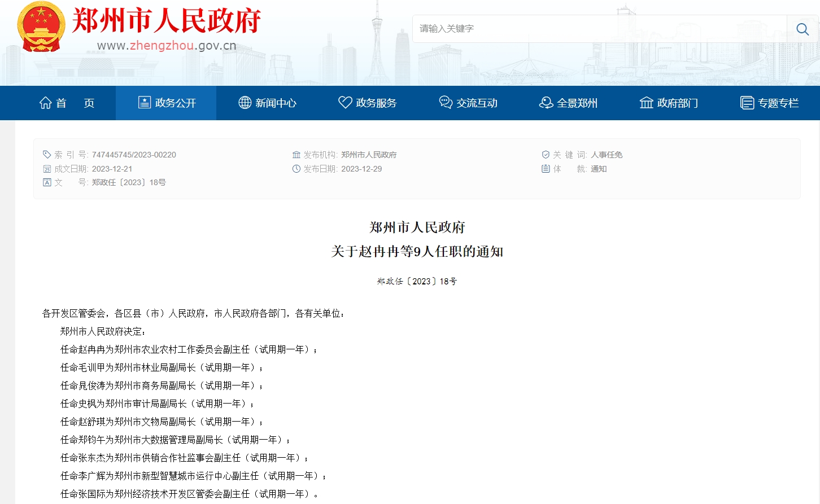Click the line appointing 史枫
This screenshot has width=820, height=504.
(157, 404)
